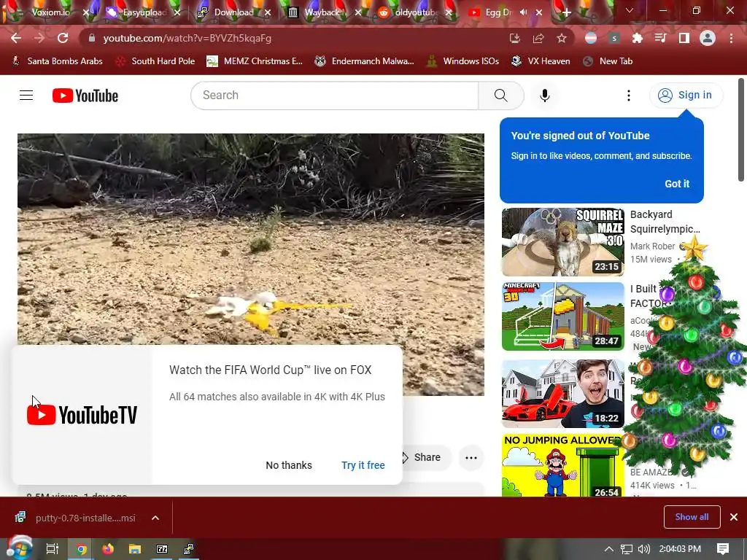Share the video using Share button
Screen dimensions: 747x560
[x=427, y=457]
